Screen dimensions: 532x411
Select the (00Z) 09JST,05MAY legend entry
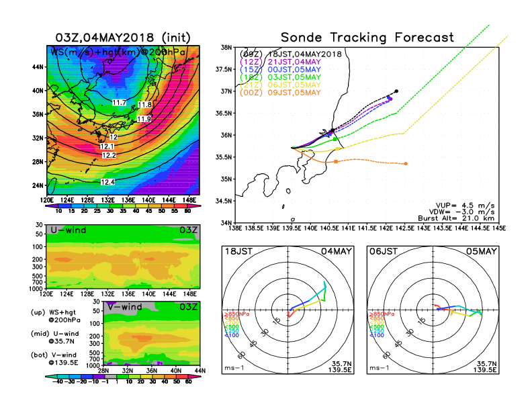[x=280, y=93]
